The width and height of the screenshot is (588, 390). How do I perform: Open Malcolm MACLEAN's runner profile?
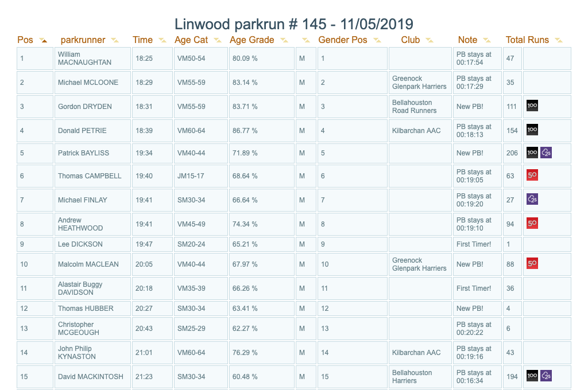pyautogui.click(x=88, y=264)
